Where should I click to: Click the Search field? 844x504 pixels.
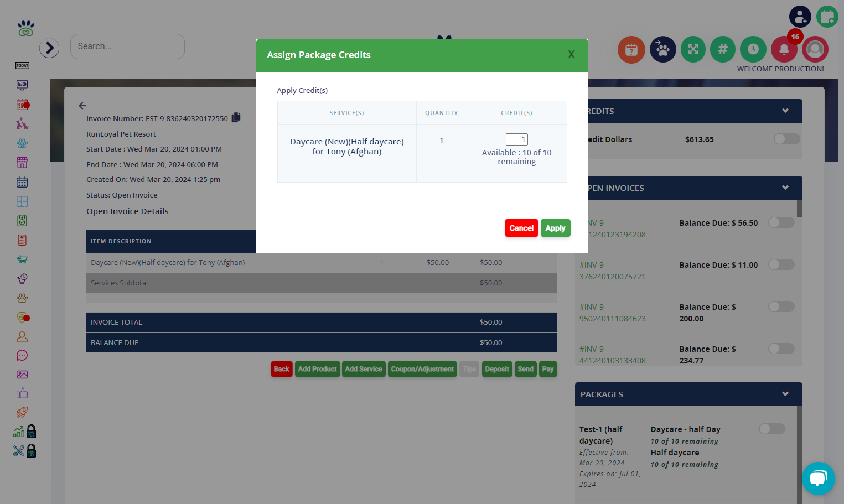127,46
